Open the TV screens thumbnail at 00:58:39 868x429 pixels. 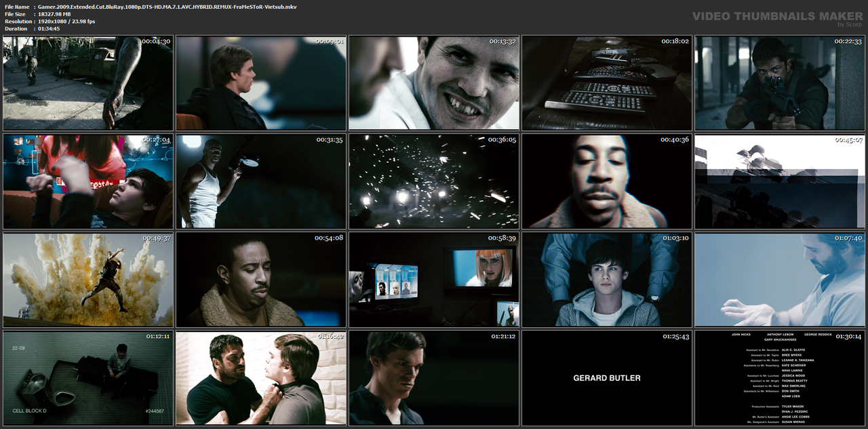pos(434,280)
